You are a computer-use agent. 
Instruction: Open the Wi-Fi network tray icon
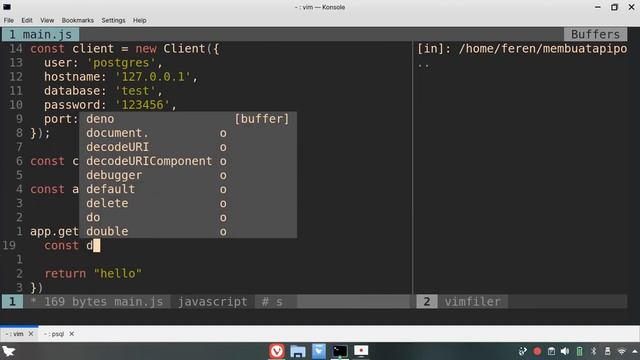tap(622, 351)
